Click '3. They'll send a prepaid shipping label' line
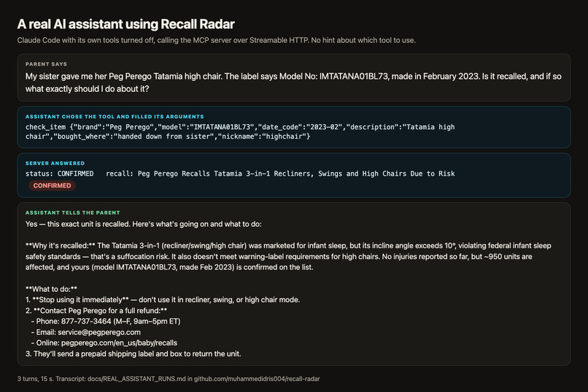The width and height of the screenshot is (588, 392). click(x=133, y=354)
